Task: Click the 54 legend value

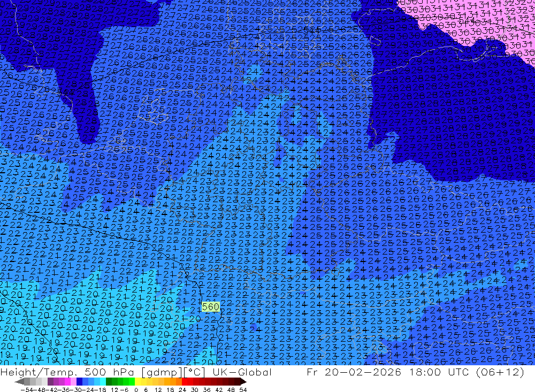Action: (243, 390)
